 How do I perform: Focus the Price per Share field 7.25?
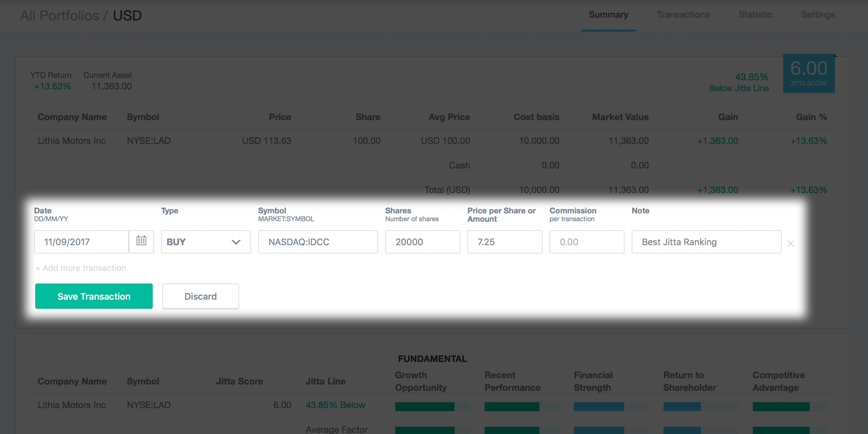tap(505, 242)
